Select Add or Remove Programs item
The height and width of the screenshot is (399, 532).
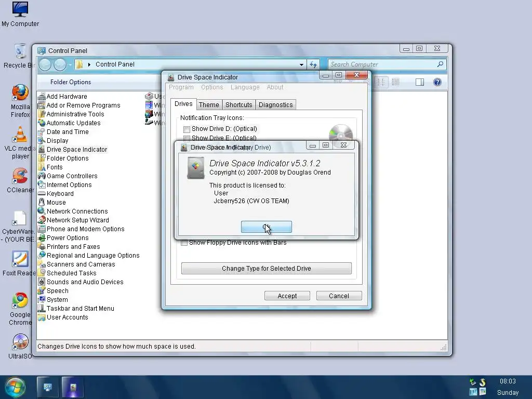[79, 105]
